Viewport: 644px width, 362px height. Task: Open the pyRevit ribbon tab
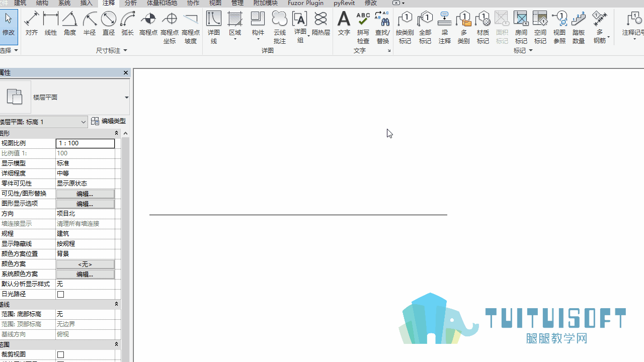(x=344, y=3)
